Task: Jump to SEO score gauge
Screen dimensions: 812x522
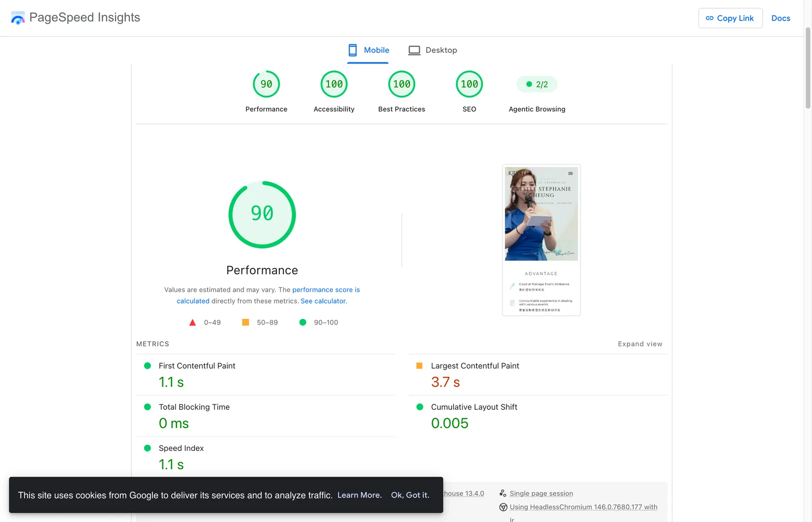Action: click(469, 84)
